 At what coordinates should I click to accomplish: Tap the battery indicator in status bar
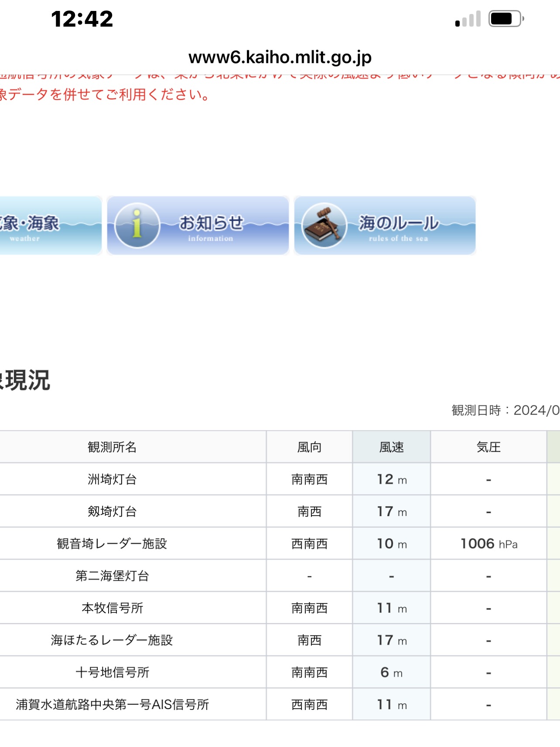pyautogui.click(x=506, y=19)
